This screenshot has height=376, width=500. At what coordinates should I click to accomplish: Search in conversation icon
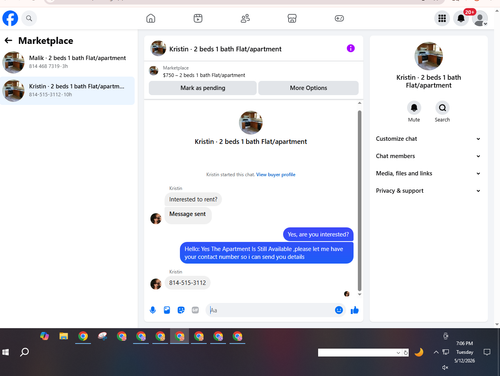pyautogui.click(x=442, y=108)
